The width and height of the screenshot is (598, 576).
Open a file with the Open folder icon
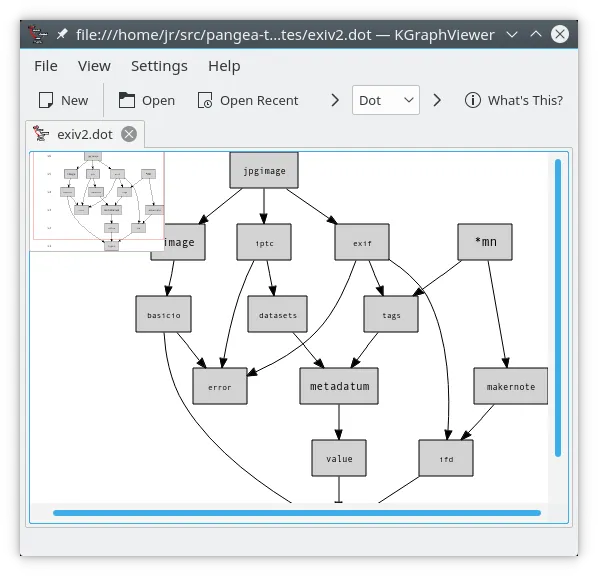coord(127,100)
